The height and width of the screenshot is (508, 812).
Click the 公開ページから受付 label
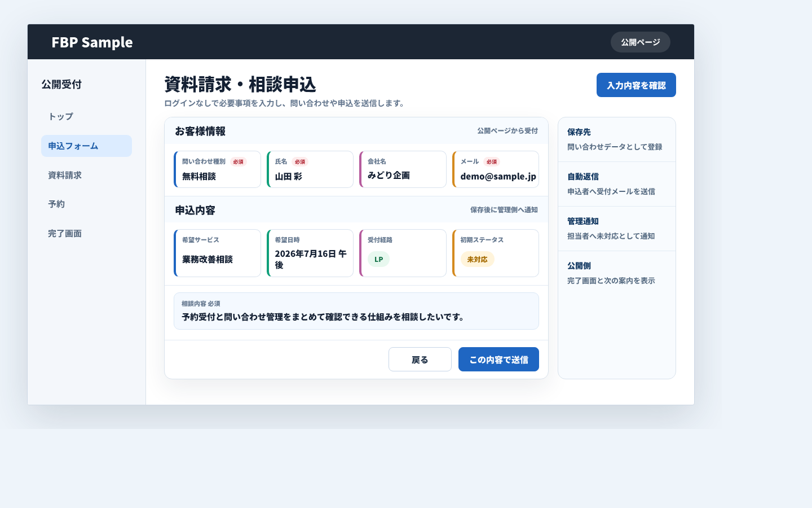tap(507, 131)
